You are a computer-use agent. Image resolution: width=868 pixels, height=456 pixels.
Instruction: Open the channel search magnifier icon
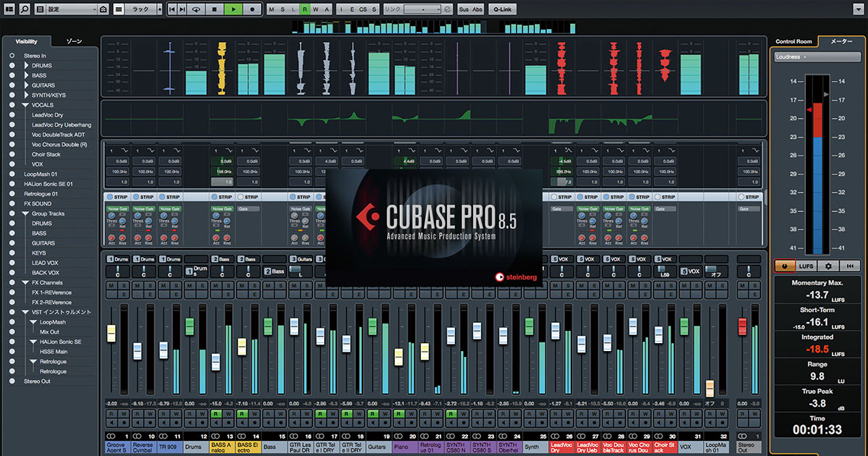click(25, 9)
